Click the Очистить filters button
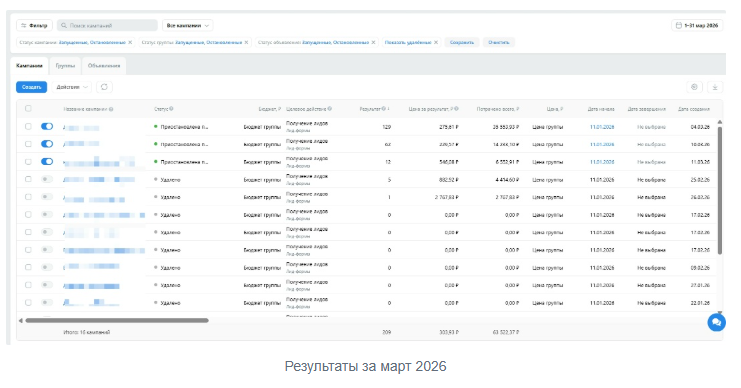Image resolution: width=741 pixels, height=388 pixels. [499, 43]
